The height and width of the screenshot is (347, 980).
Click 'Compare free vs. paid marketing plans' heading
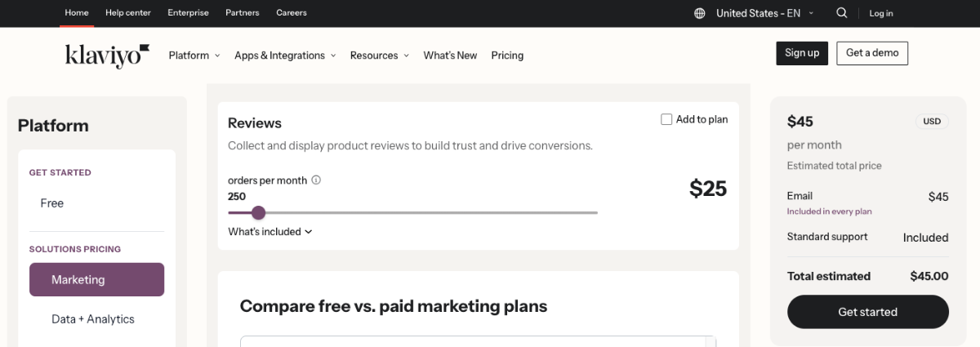point(394,306)
